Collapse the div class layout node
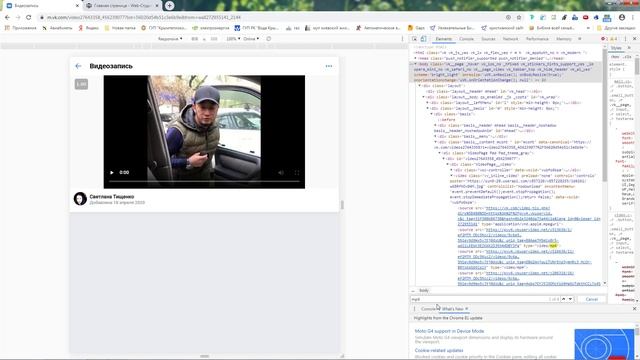The width and height of the screenshot is (640, 360). point(419,86)
